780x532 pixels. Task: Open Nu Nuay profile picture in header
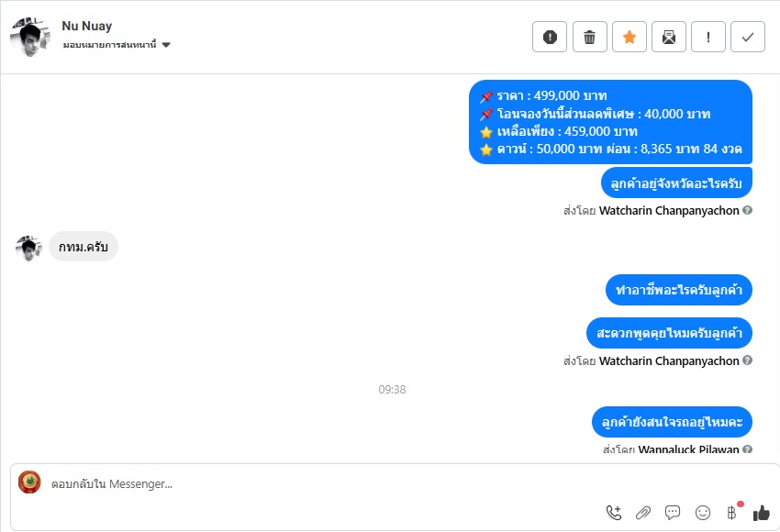[x=30, y=37]
